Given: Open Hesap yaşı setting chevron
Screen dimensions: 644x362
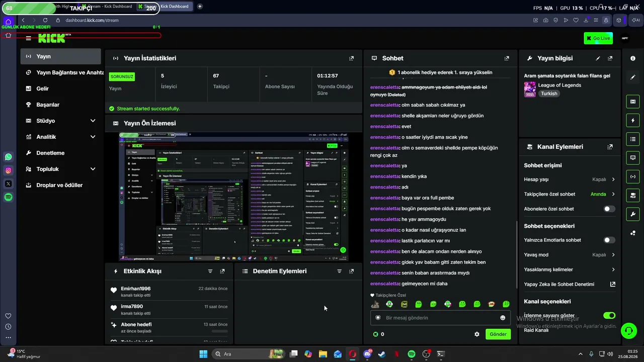Looking at the screenshot, I should [613, 179].
